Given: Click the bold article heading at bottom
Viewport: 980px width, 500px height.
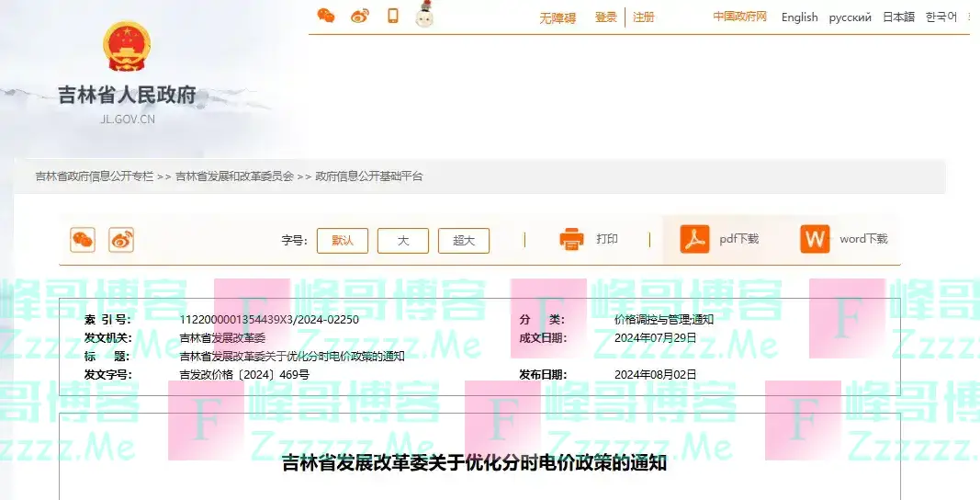Looking at the screenshot, I should [x=474, y=464].
